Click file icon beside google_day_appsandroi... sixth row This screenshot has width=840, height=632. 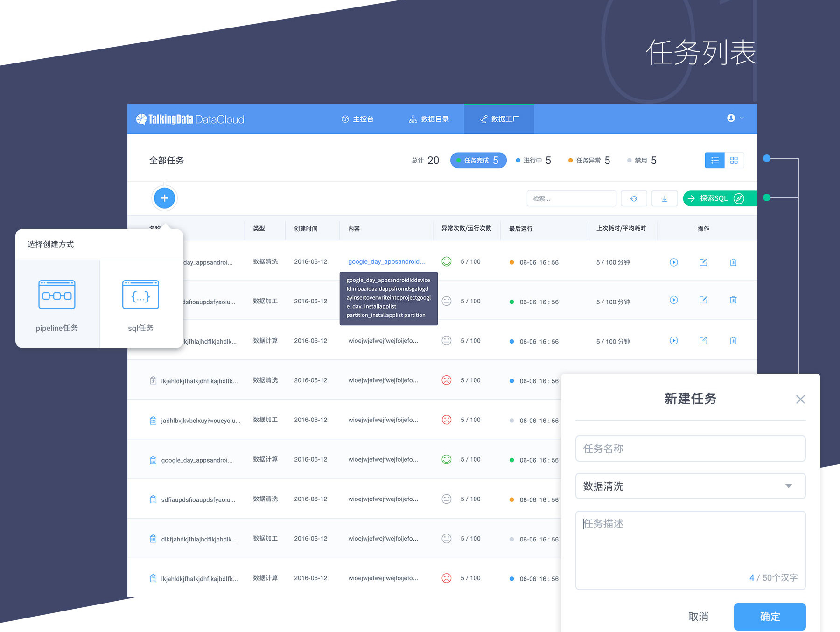tap(153, 460)
